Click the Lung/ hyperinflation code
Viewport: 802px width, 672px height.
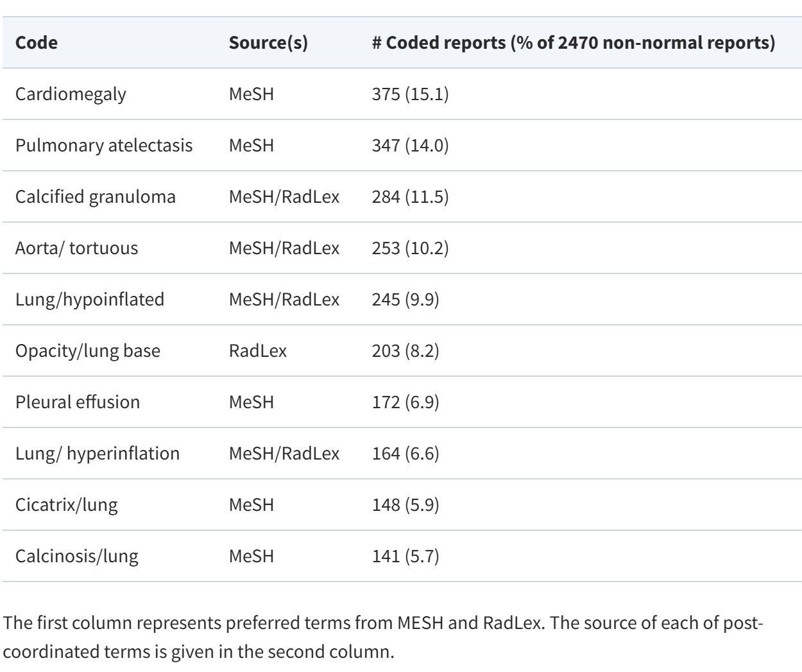point(98,454)
